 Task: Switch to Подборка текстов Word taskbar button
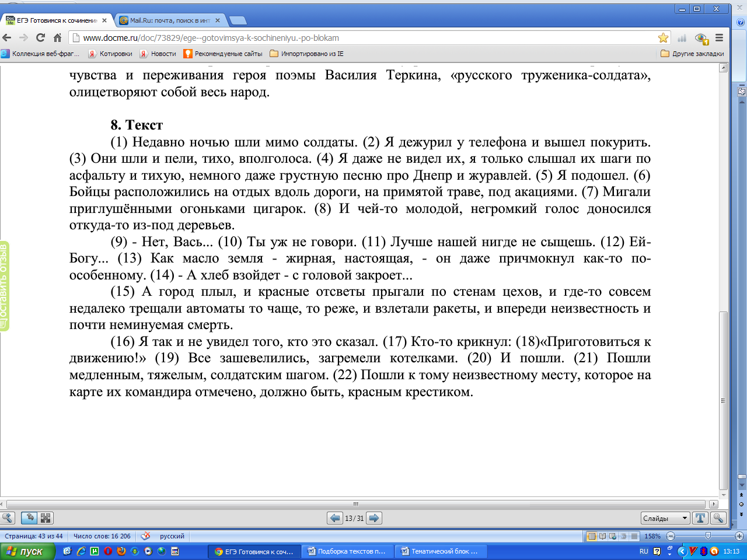(348, 551)
